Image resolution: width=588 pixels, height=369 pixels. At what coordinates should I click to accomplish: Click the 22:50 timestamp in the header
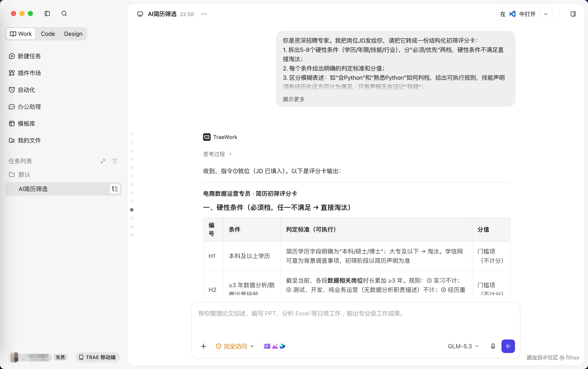click(187, 14)
